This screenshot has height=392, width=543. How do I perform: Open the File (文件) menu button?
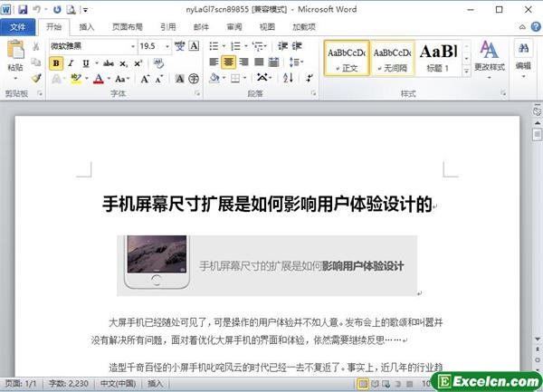[x=17, y=27]
